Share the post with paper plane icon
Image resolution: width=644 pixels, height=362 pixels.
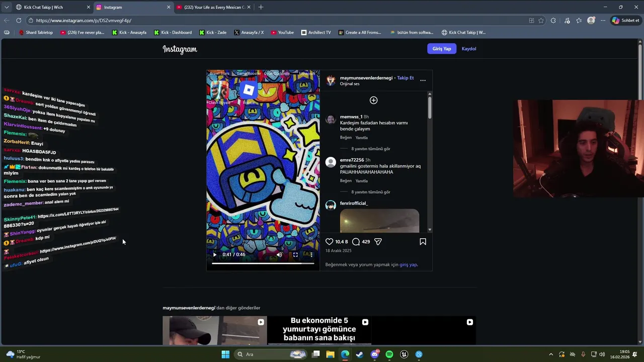pyautogui.click(x=378, y=242)
